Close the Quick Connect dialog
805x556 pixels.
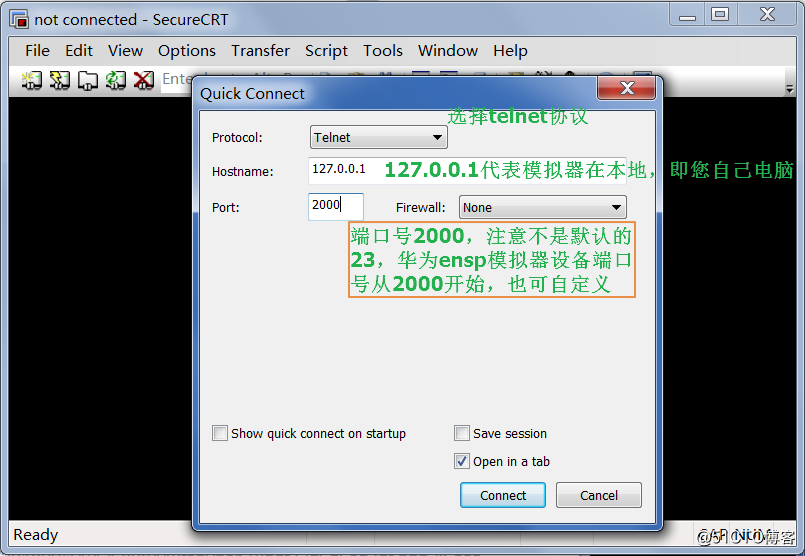click(x=626, y=88)
